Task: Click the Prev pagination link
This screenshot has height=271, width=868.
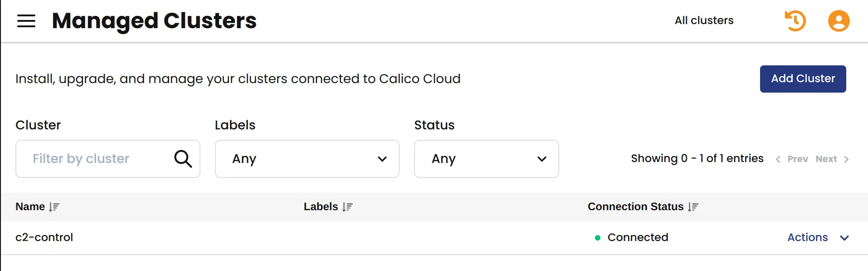Action: click(798, 159)
